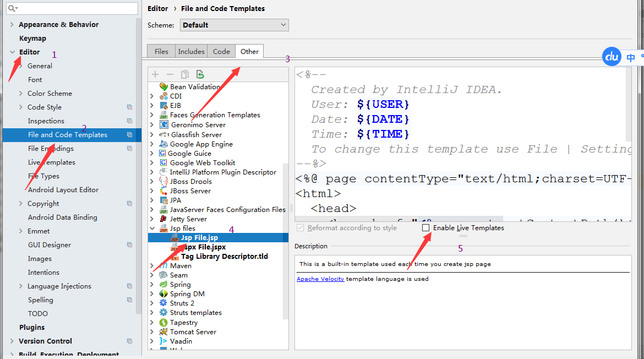Click the settings tree vertical scrollbar
Image resolution: width=644 pixels, height=359 pixels.
coord(138,166)
